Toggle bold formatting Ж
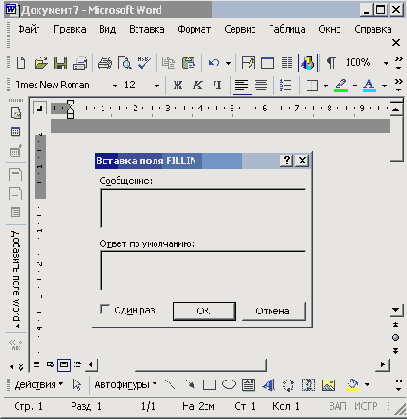The height and width of the screenshot is (419, 407). [x=178, y=85]
